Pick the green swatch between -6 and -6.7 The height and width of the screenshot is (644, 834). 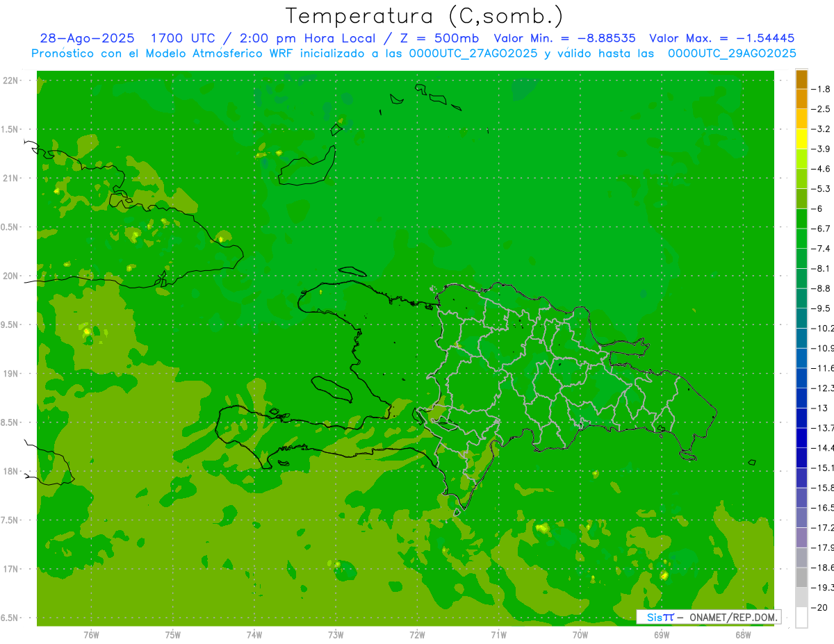[x=801, y=219]
